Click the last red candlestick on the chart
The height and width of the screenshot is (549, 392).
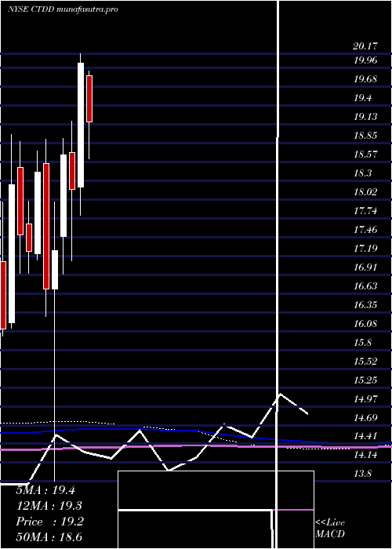89,99
